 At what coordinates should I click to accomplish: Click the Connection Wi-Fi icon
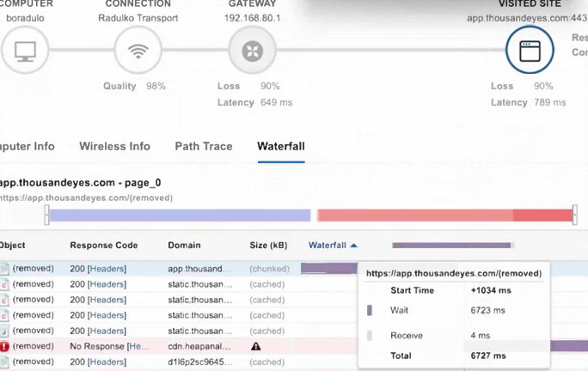[138, 51]
